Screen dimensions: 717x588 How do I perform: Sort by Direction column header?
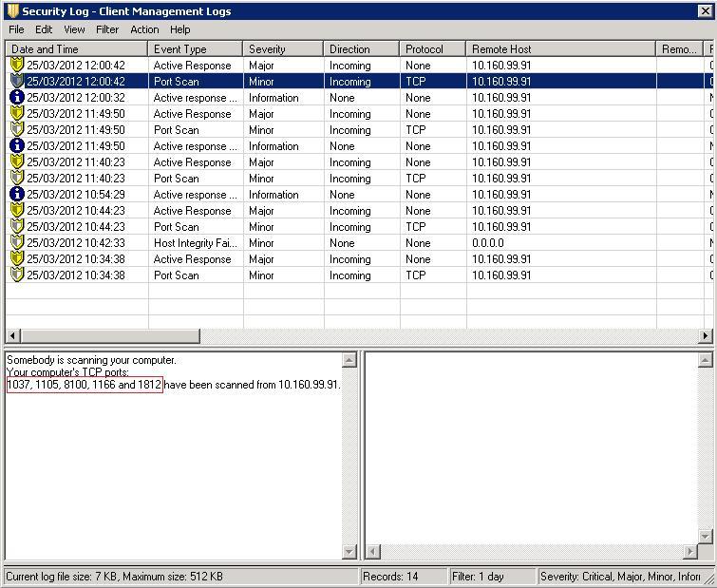point(361,49)
